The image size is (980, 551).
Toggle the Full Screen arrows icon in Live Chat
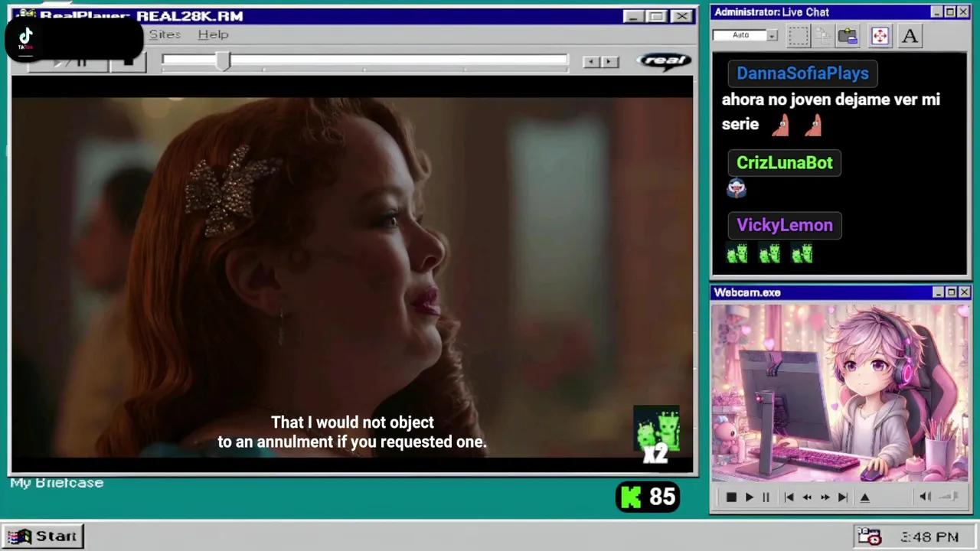point(880,36)
